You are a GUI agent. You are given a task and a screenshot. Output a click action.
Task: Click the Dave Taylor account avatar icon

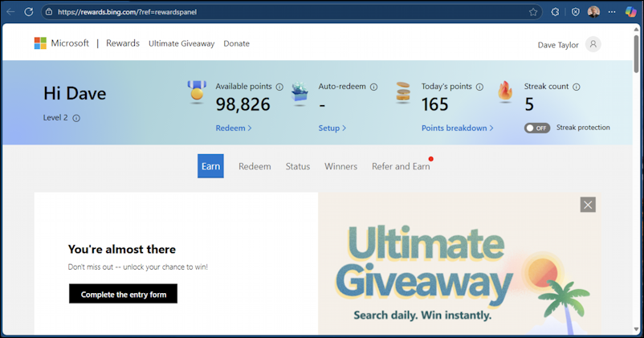(593, 44)
